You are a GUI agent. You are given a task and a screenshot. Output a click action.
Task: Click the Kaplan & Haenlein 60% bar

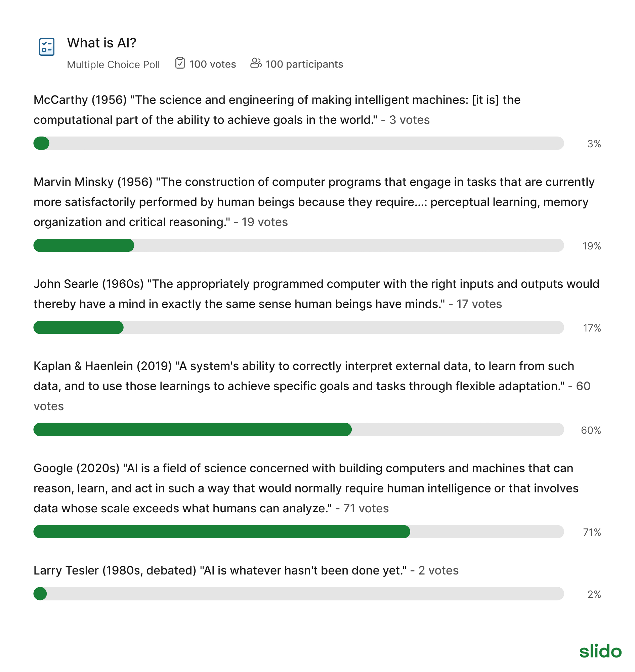point(299,430)
